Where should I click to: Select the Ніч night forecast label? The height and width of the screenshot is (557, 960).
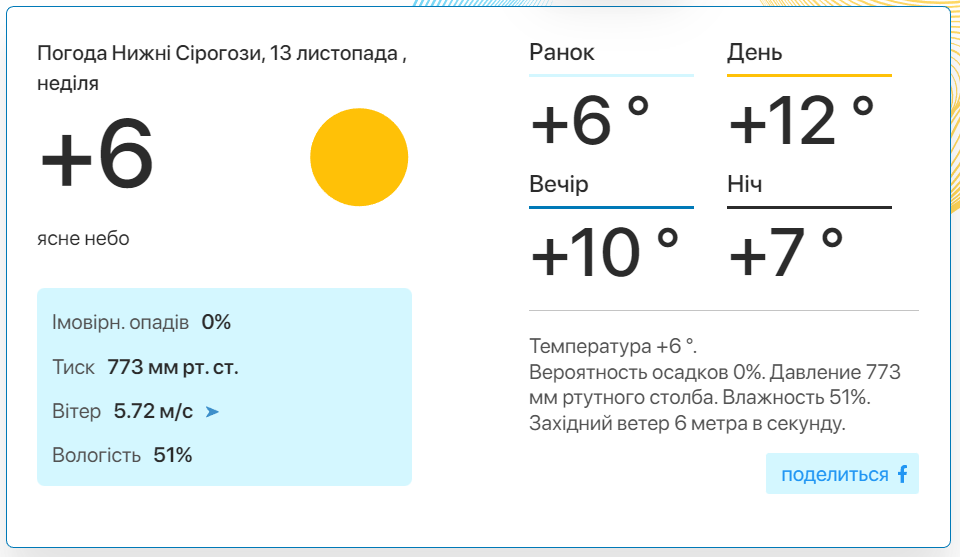tap(744, 184)
